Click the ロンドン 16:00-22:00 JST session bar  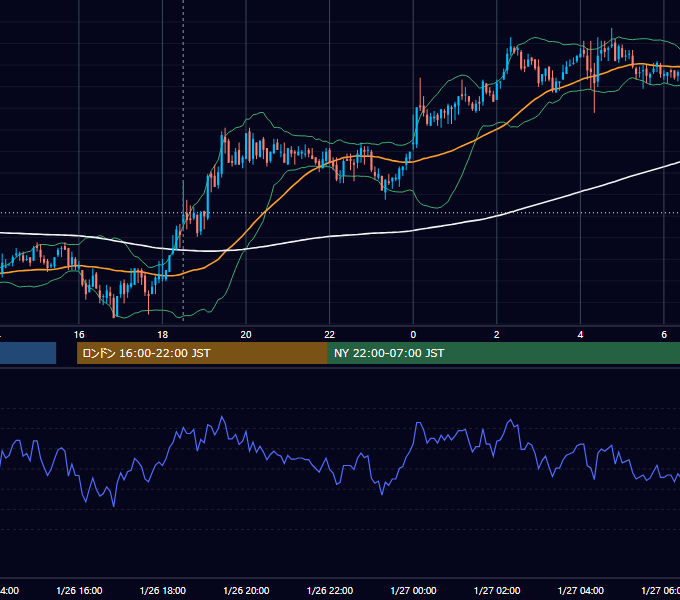pos(202,353)
